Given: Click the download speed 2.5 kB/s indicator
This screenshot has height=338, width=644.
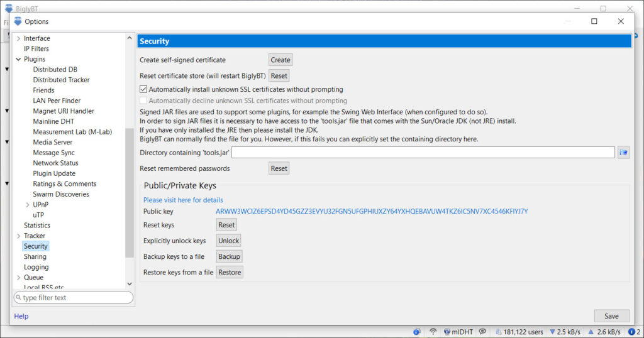Looking at the screenshot, I should tap(565, 332).
